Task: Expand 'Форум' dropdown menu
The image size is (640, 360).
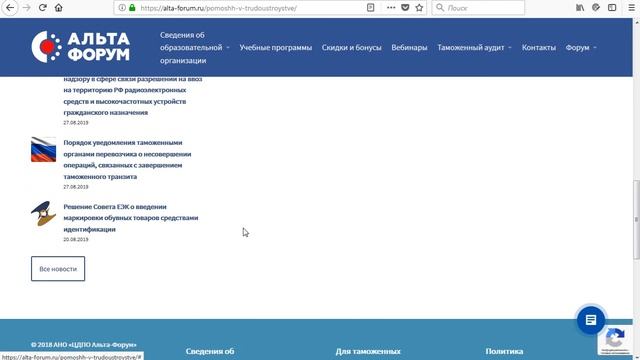Action: [x=581, y=47]
